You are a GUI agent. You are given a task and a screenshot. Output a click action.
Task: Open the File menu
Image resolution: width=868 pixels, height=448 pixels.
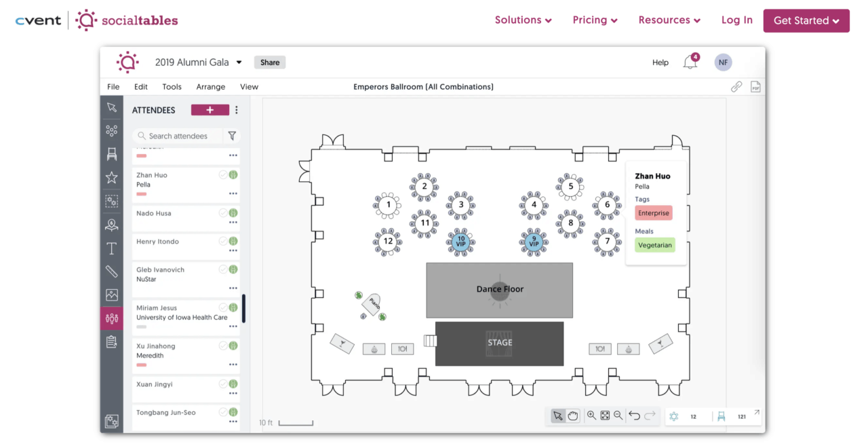[113, 87]
